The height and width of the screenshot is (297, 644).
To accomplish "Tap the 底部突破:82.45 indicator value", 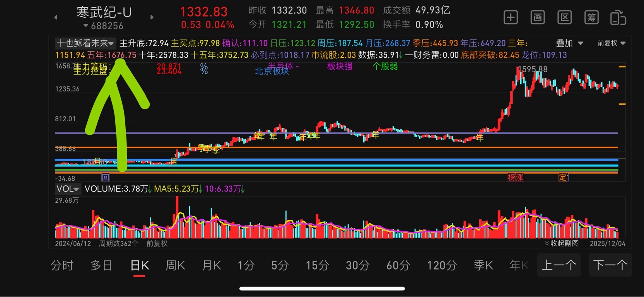I will point(490,55).
